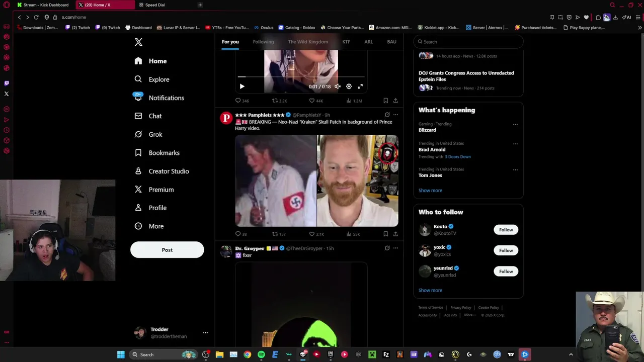
Task: Open options for Brad Arnold trend
Action: (515, 144)
